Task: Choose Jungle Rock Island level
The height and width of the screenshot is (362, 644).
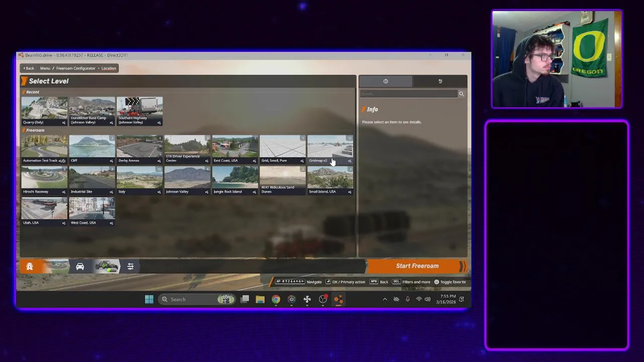Action: [x=235, y=180]
